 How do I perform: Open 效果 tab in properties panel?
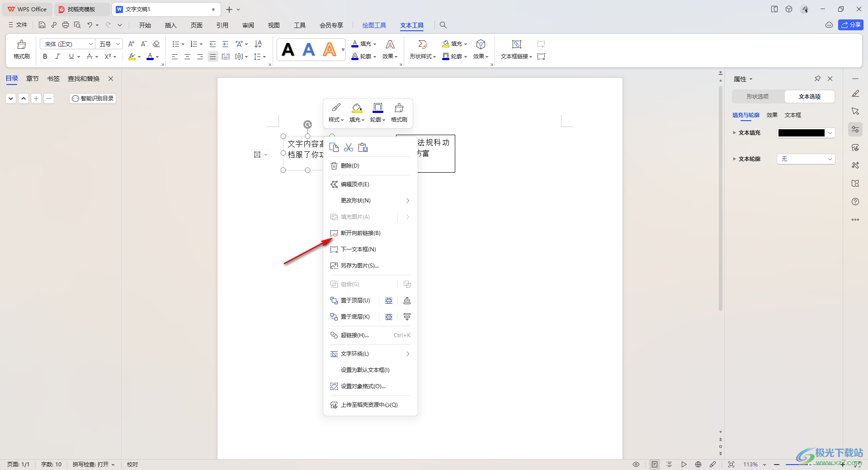[x=772, y=115]
